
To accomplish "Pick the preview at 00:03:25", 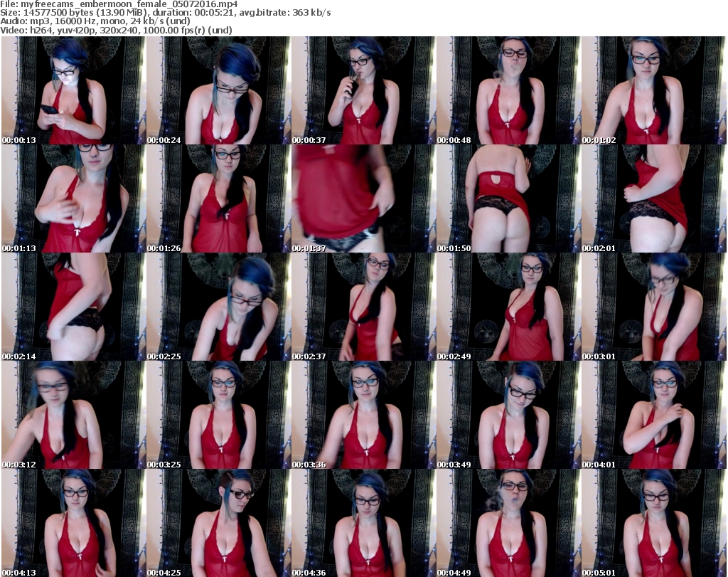I will tap(218, 415).
